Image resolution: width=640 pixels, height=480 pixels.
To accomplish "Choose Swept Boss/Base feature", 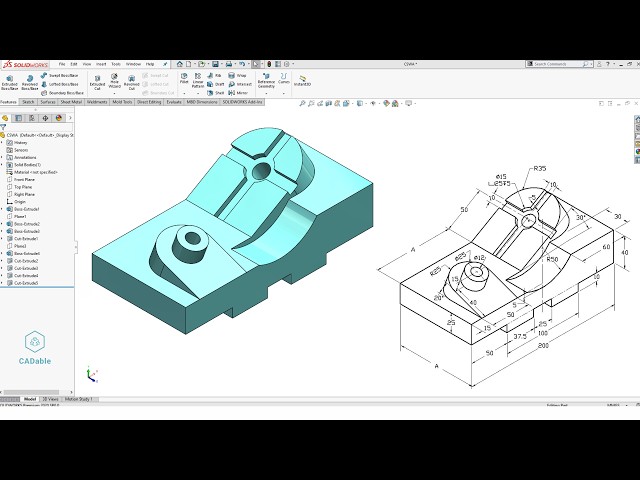I will [60, 76].
